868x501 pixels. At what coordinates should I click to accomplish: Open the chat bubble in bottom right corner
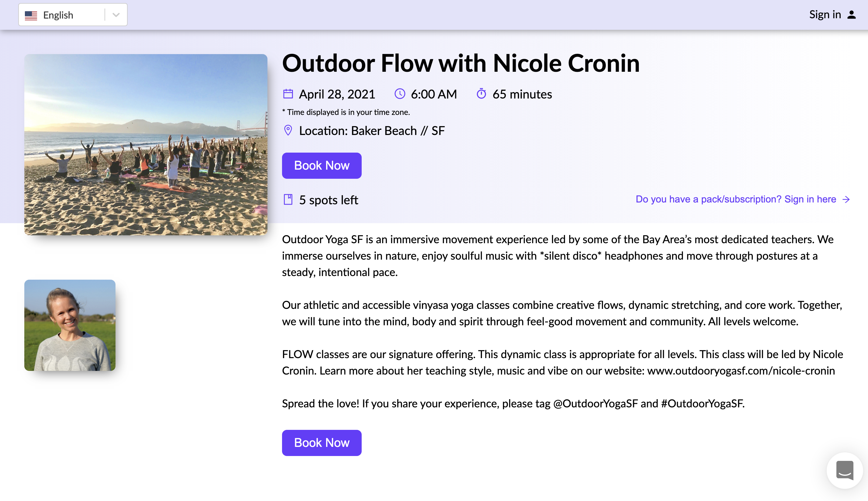coord(845,471)
